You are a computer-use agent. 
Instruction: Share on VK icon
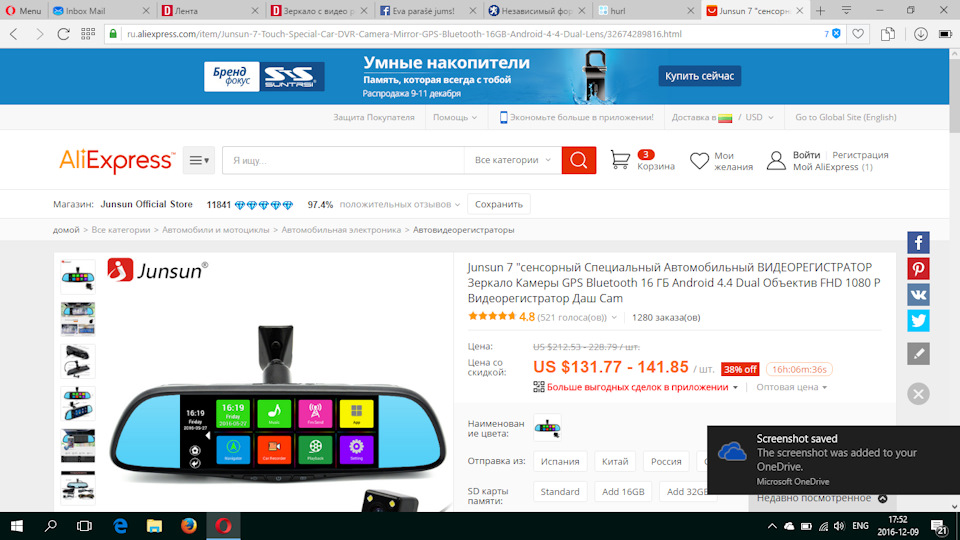[918, 294]
